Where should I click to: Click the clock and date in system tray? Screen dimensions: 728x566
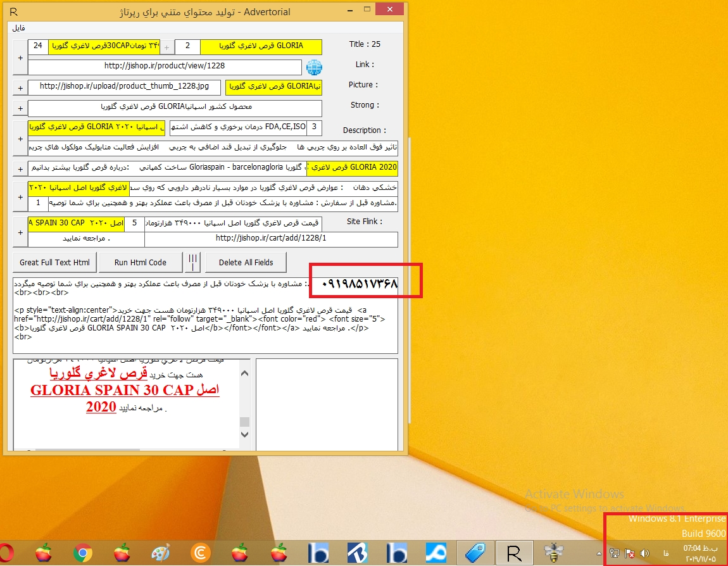click(700, 553)
